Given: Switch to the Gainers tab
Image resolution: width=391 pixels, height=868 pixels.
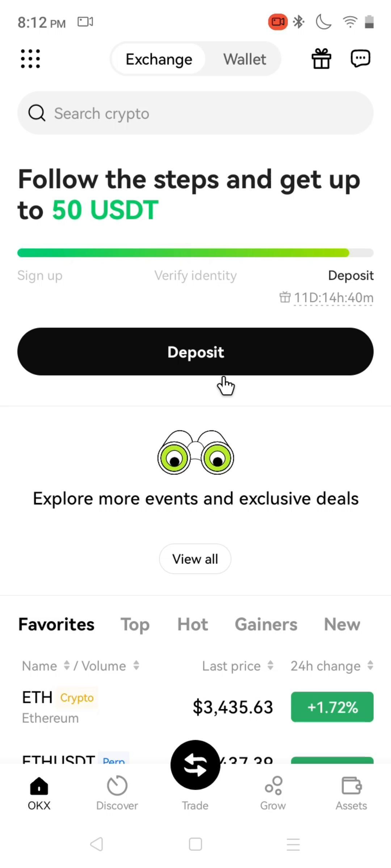Looking at the screenshot, I should click(x=266, y=625).
